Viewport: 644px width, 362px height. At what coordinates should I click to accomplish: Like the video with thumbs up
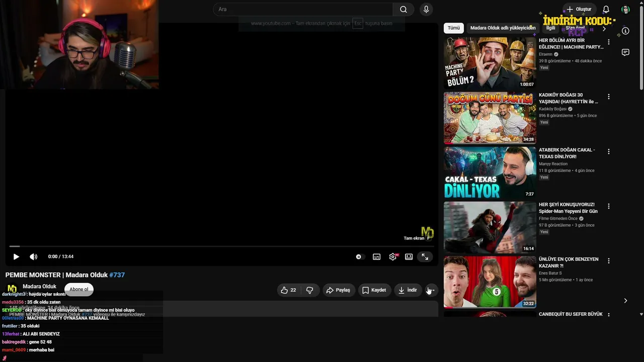(x=288, y=290)
